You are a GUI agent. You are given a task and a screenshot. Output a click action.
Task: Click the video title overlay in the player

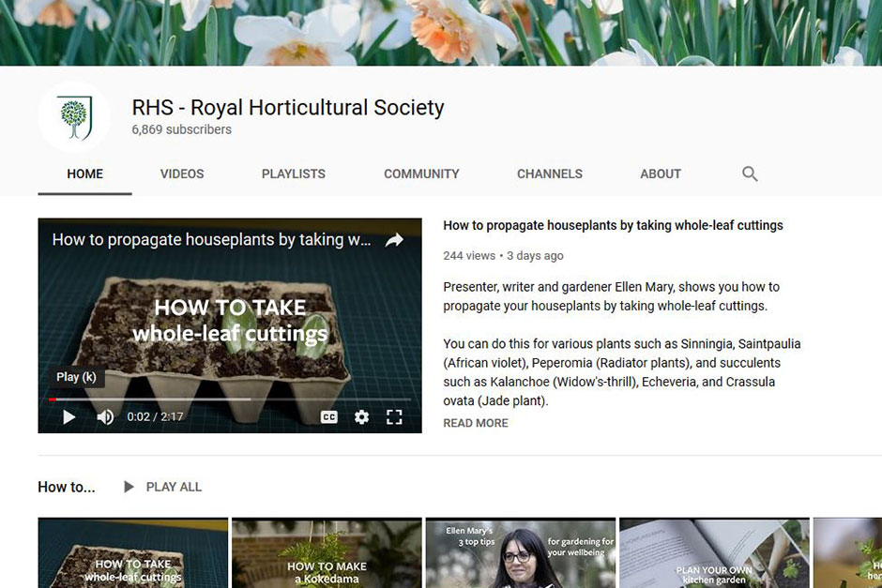211,240
